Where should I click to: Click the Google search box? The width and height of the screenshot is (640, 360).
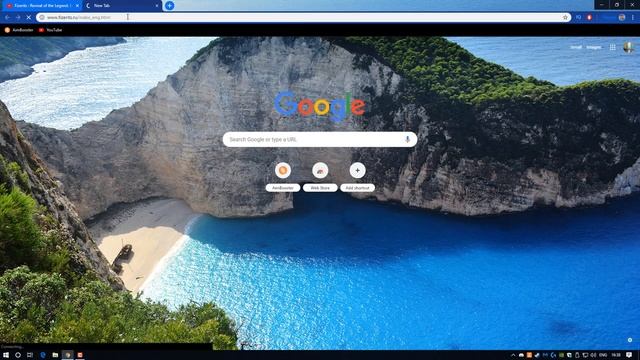(x=320, y=140)
